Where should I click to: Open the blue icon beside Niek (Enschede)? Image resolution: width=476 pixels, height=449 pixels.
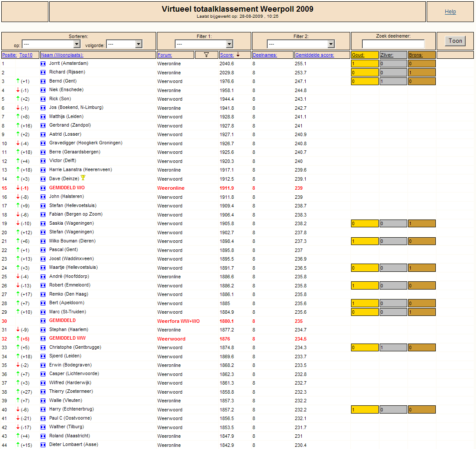click(x=43, y=90)
